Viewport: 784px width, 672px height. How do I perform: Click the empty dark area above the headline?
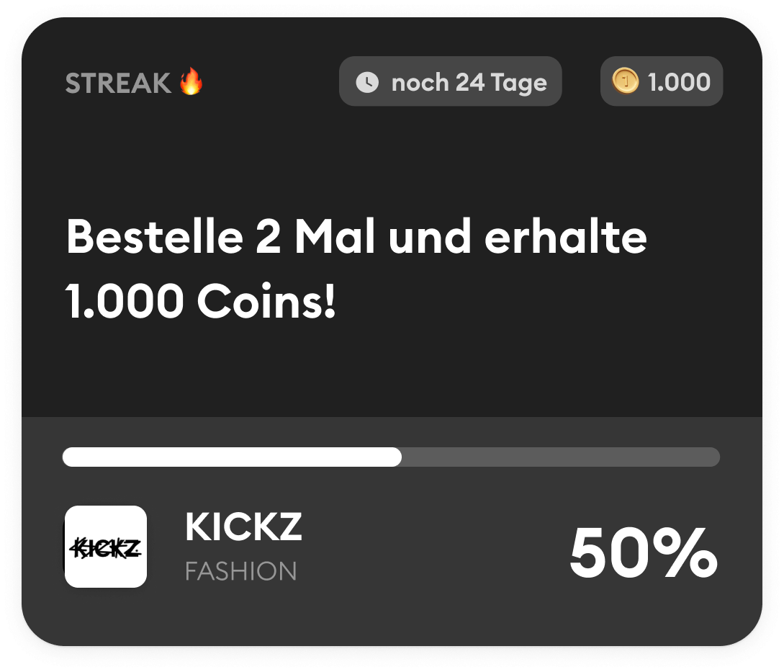[x=392, y=160]
